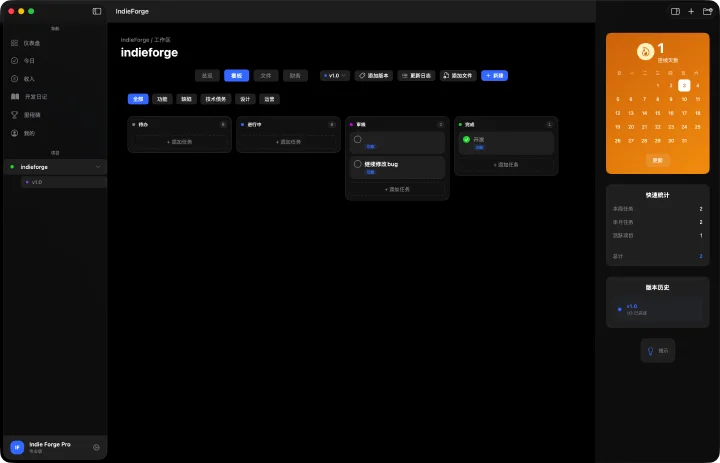
Task: Click 添加文件 with the document icon
Action: 458,76
